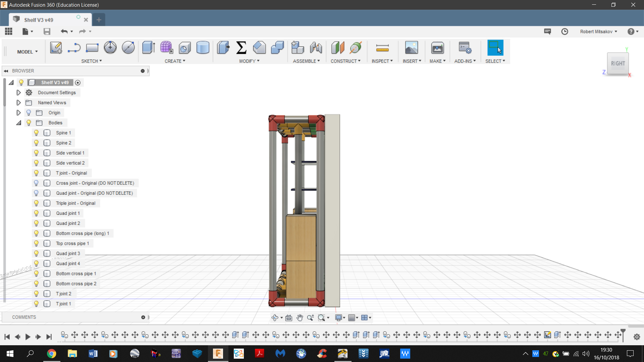Toggle the Bodies folder light bulb

pyautogui.click(x=29, y=123)
